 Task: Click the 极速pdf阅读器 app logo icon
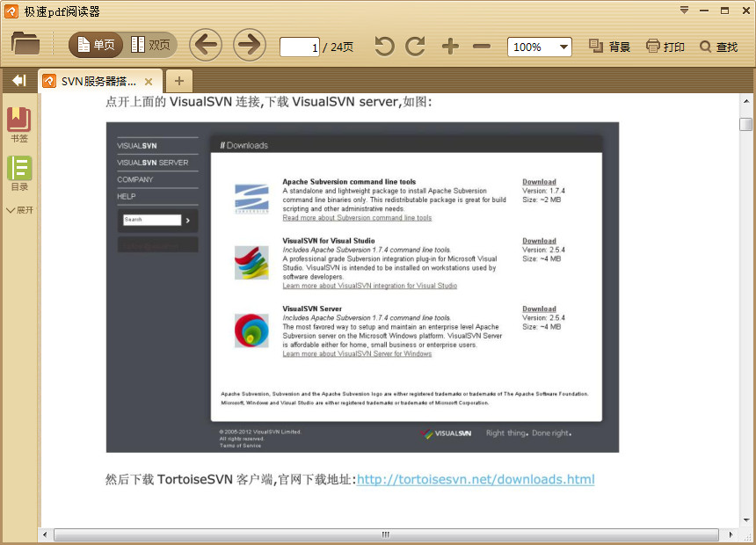(11, 11)
